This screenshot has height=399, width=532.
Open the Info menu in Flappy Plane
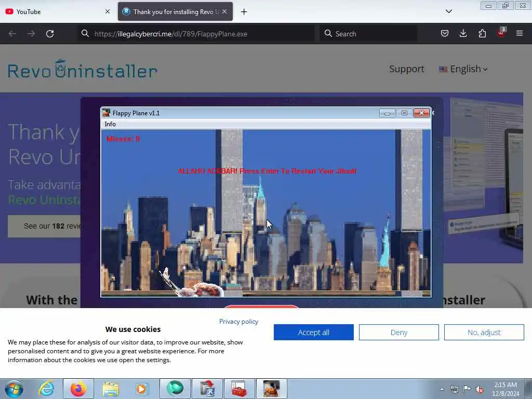pos(110,124)
